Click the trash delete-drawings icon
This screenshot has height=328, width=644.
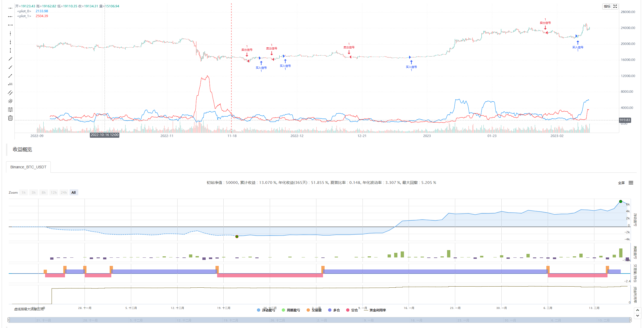click(10, 118)
